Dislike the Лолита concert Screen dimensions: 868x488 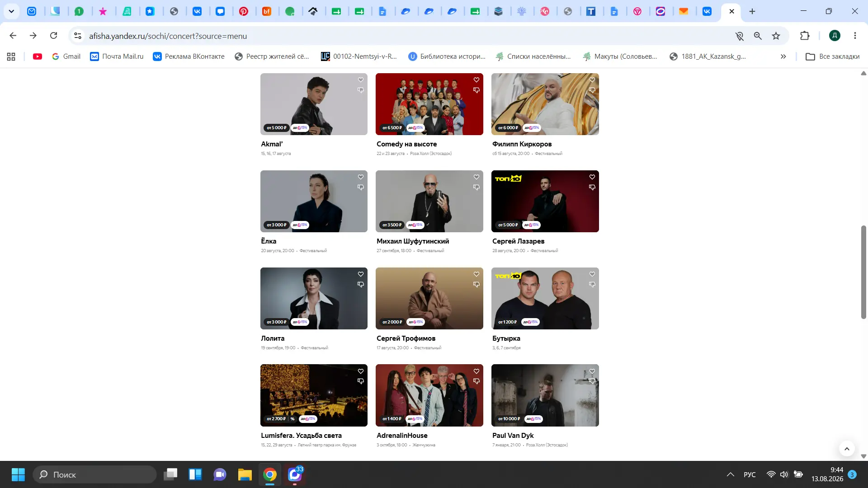pyautogui.click(x=361, y=284)
